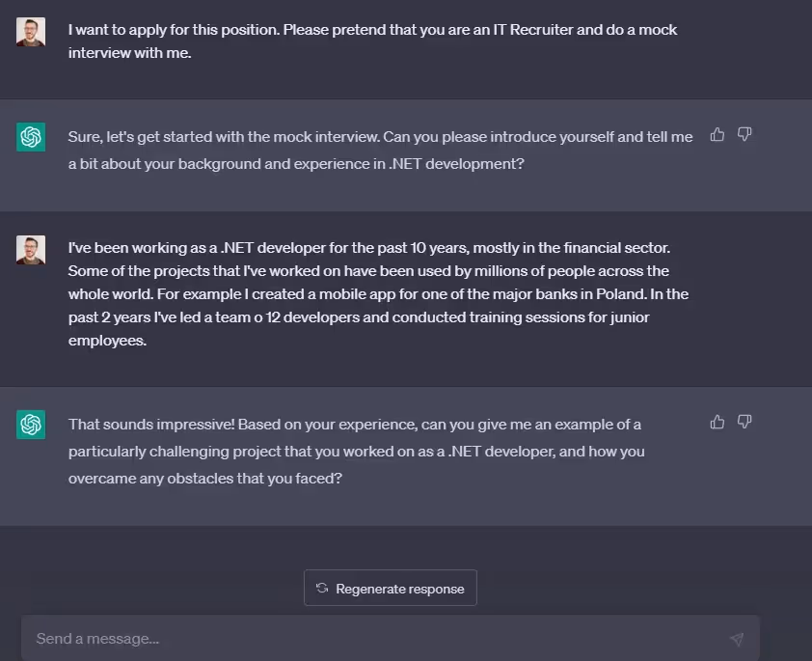Focus the Send a message input field
Image resolution: width=812 pixels, height=661 pixels.
[x=386, y=638]
